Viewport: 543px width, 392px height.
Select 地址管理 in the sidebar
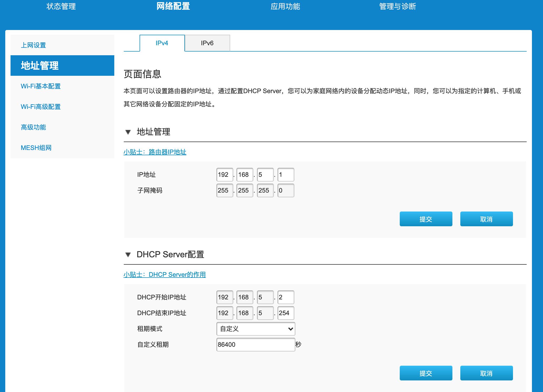pos(41,66)
